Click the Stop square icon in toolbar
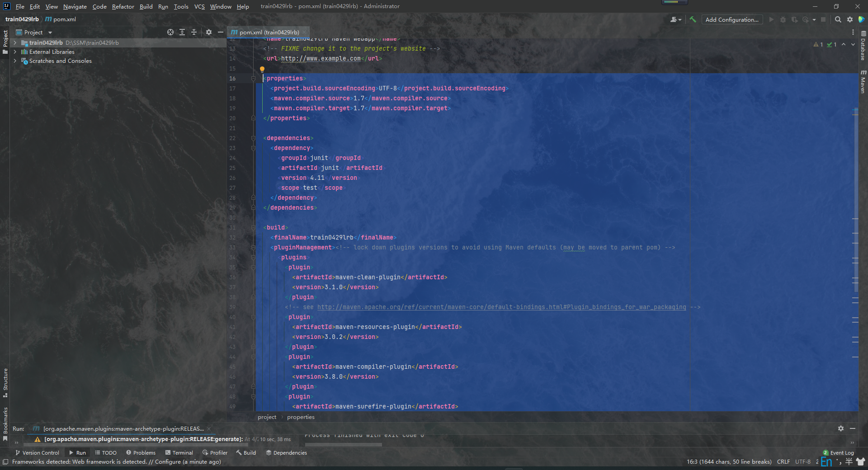The height and width of the screenshot is (470, 868). [823, 19]
